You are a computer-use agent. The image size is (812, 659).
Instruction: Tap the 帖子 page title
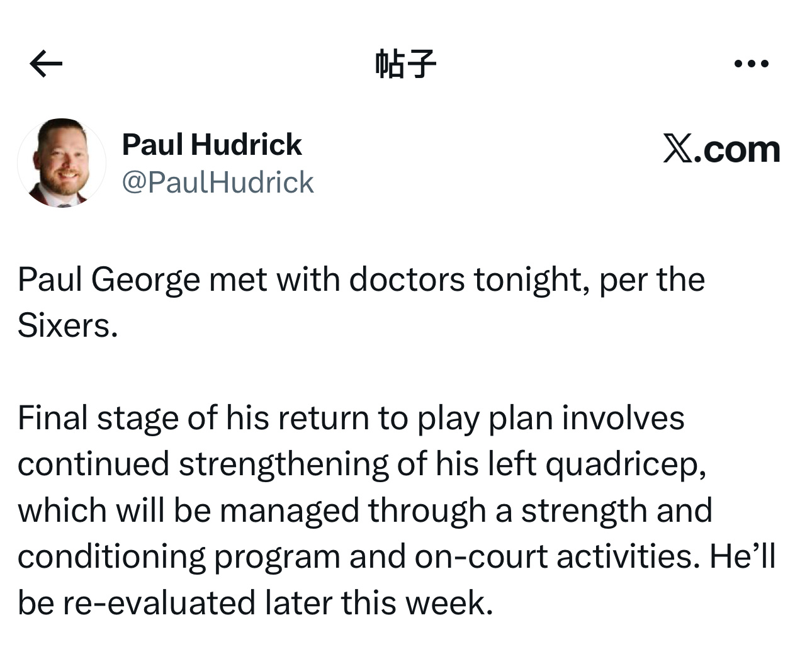[x=405, y=64]
